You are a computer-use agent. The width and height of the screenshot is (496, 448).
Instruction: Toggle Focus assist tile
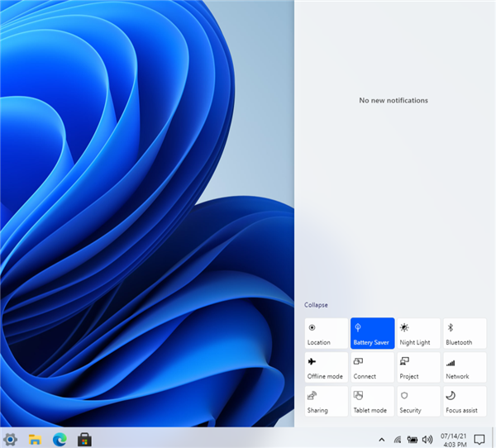coord(465,401)
